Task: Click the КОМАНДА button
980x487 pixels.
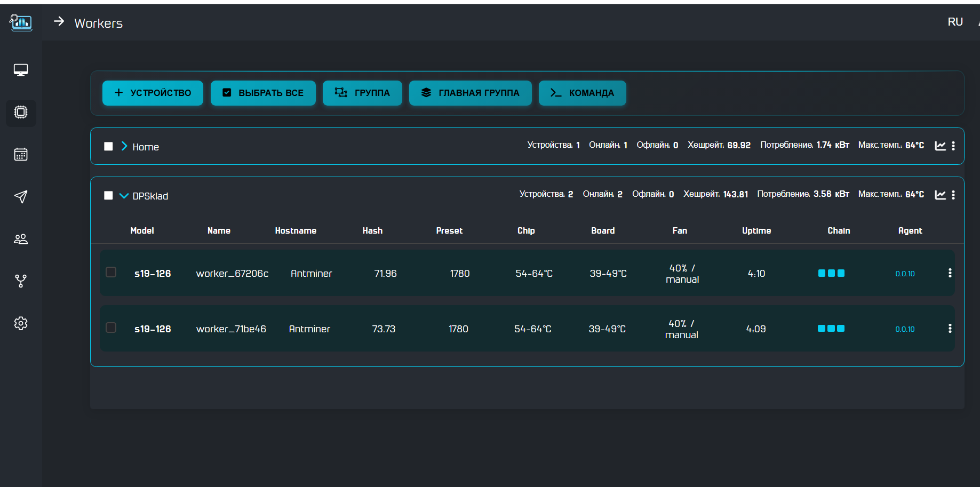Action: [x=583, y=93]
